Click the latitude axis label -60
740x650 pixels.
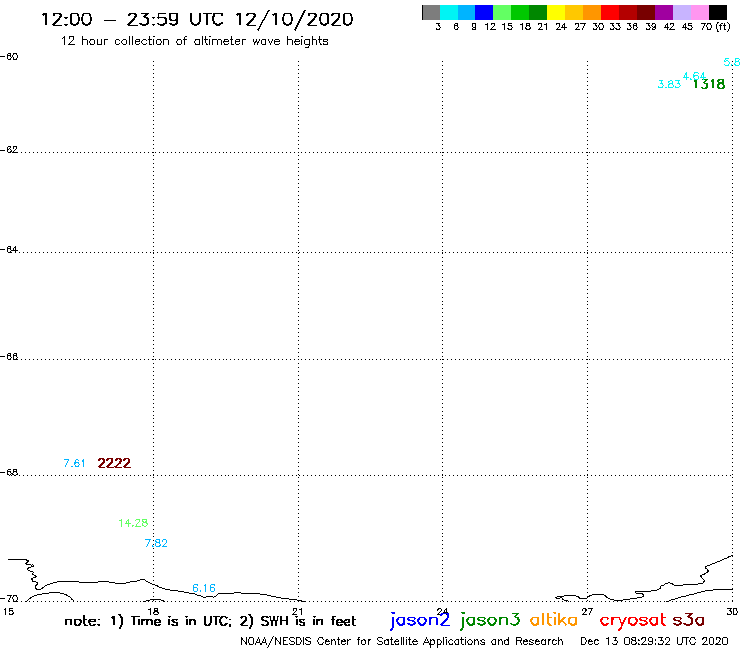9,57
